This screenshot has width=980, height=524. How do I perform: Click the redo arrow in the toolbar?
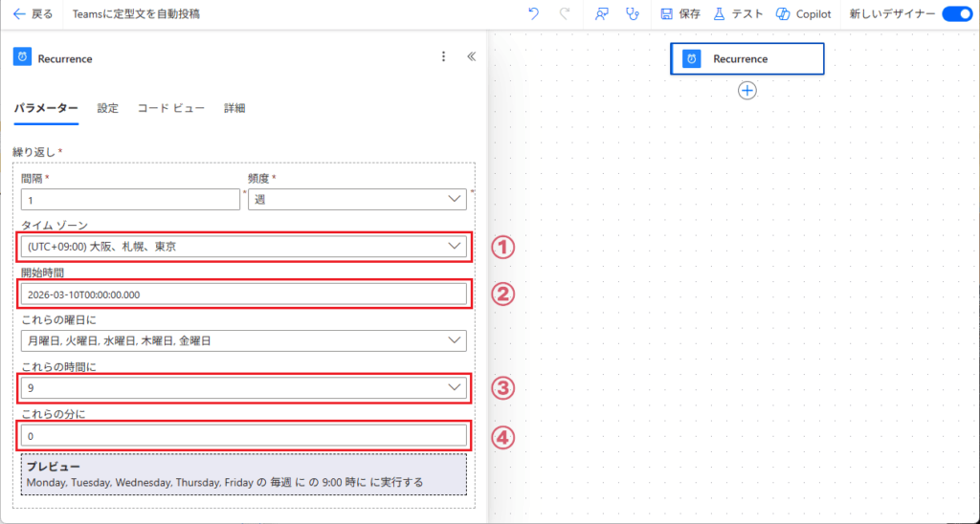coord(565,14)
